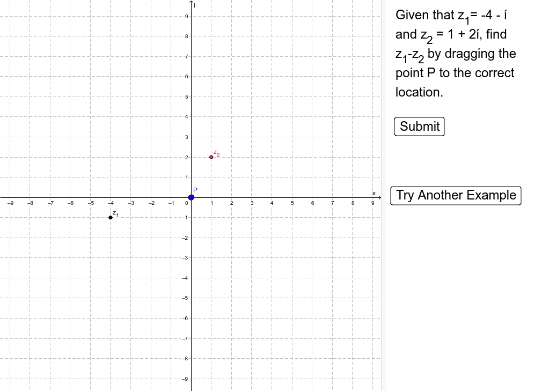Click the origin of the coordinate plane
Screen dimensions: 542x392
pos(192,197)
